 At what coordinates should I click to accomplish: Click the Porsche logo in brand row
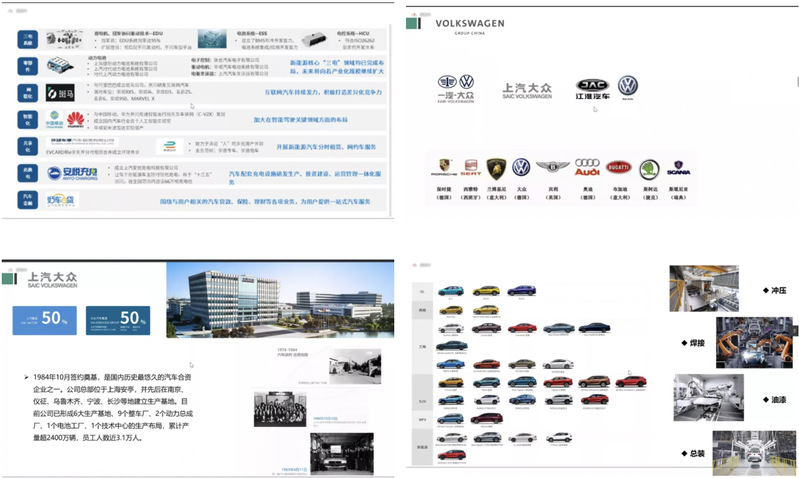click(444, 167)
